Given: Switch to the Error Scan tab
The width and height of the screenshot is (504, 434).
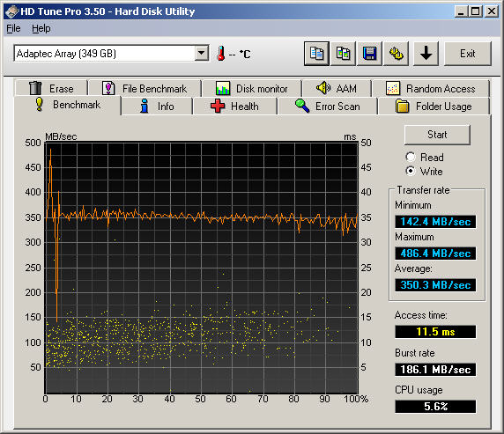Looking at the screenshot, I should 328,107.
